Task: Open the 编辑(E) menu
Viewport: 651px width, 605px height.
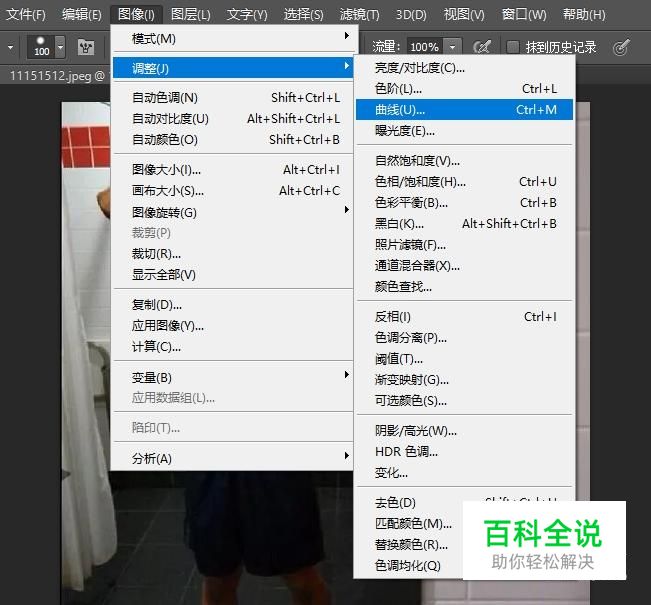Action: pyautogui.click(x=81, y=15)
